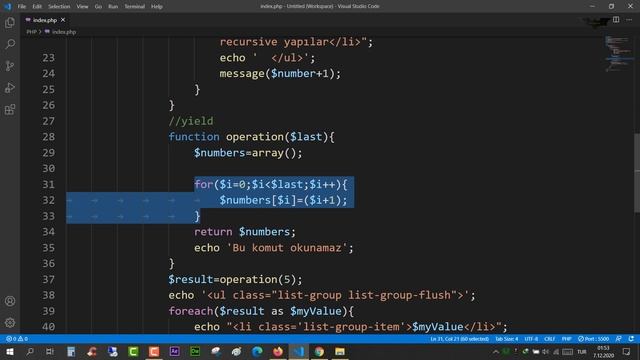Open Windows taskbar search
The height and width of the screenshot is (360, 640).
[x=29, y=351]
